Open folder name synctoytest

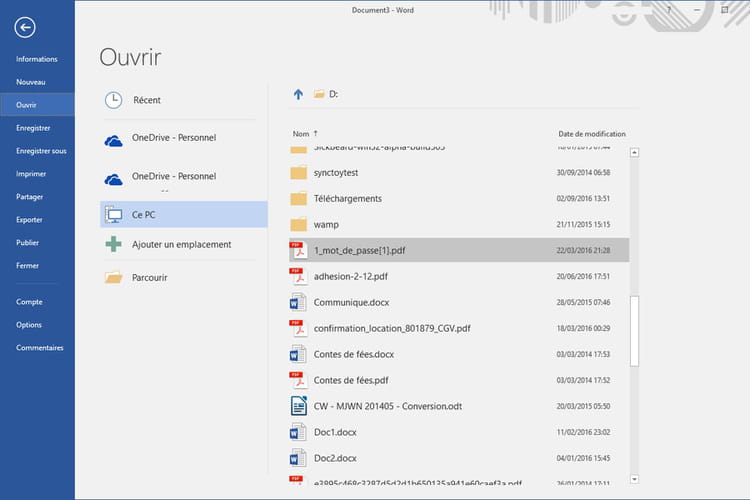pos(336,173)
